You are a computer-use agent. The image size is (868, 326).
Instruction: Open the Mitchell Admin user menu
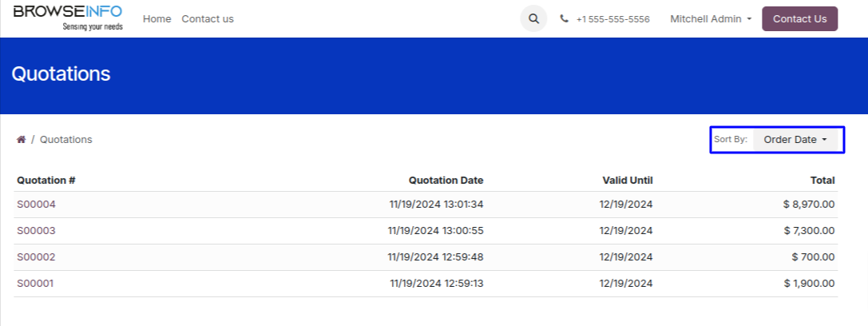point(711,19)
